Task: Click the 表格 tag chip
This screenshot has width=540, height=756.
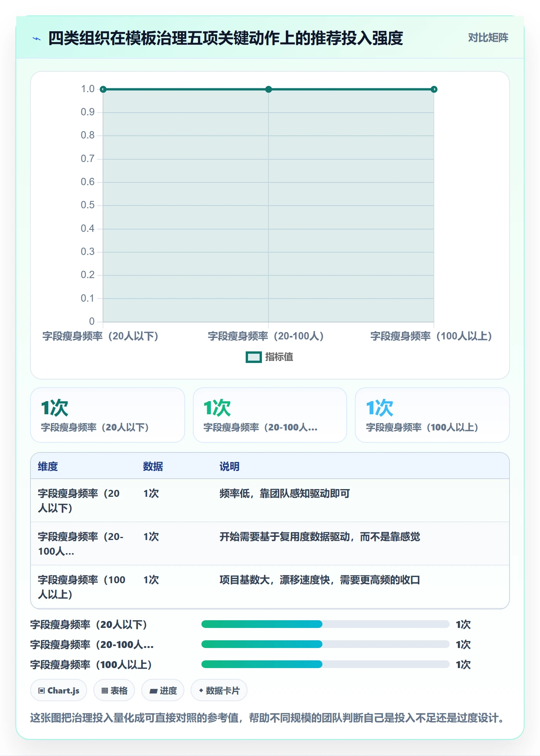Action: tap(114, 691)
